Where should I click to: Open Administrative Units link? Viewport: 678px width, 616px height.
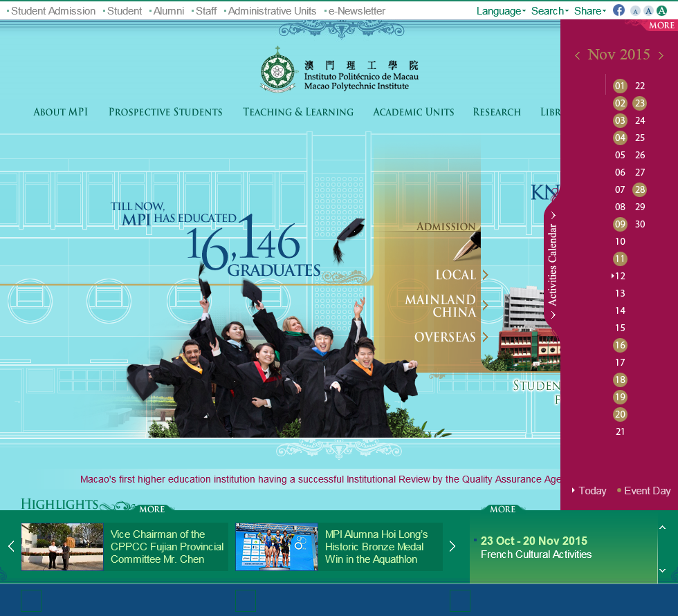point(272,11)
